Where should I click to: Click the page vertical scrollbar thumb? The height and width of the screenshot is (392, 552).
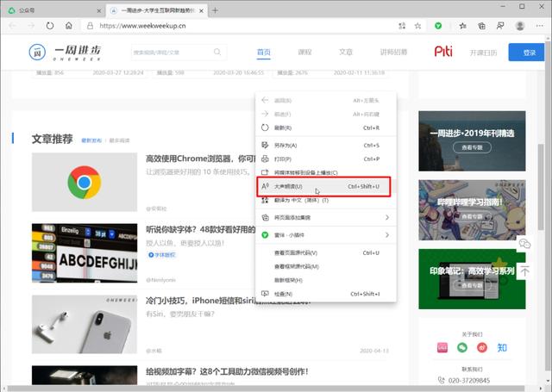(541, 187)
